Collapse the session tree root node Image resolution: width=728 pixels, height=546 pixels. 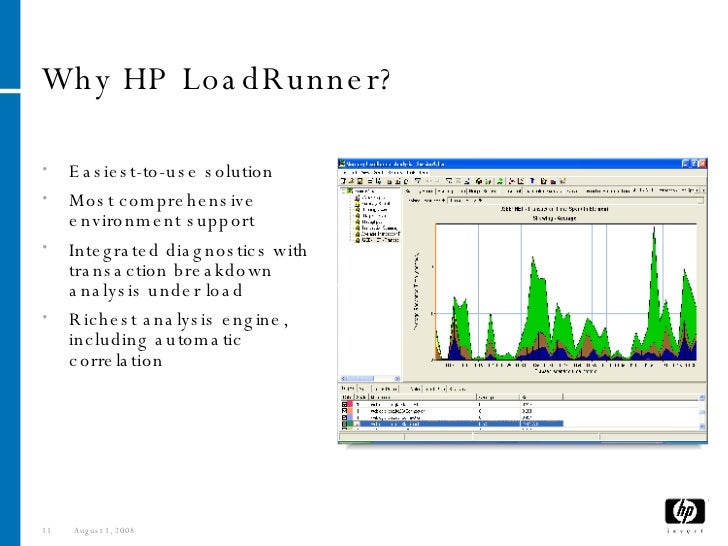[344, 190]
